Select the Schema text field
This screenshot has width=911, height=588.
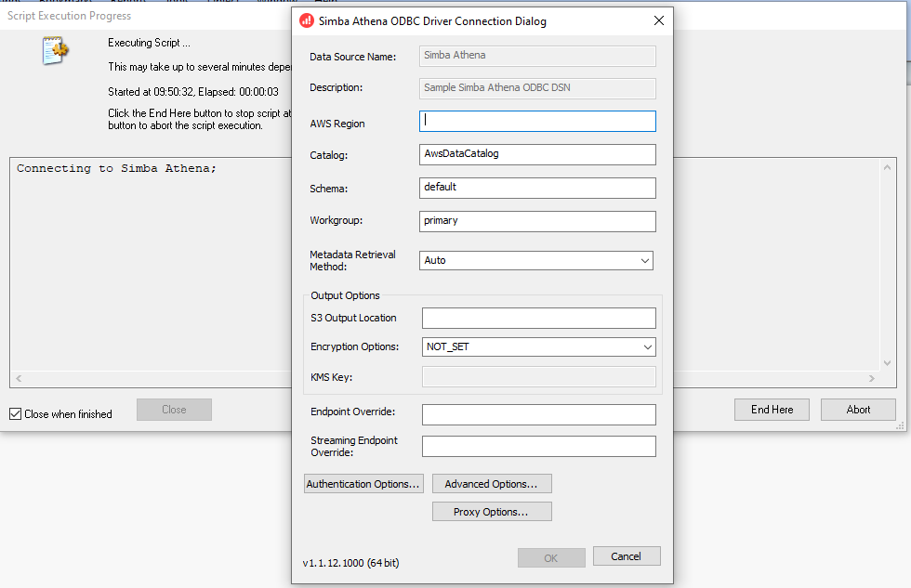pyautogui.click(x=538, y=188)
